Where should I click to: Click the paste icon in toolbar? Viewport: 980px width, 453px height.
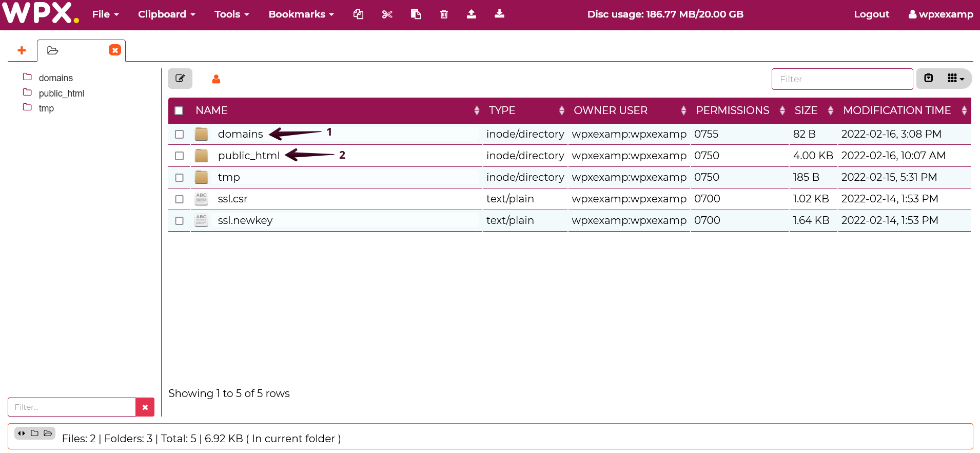click(416, 14)
